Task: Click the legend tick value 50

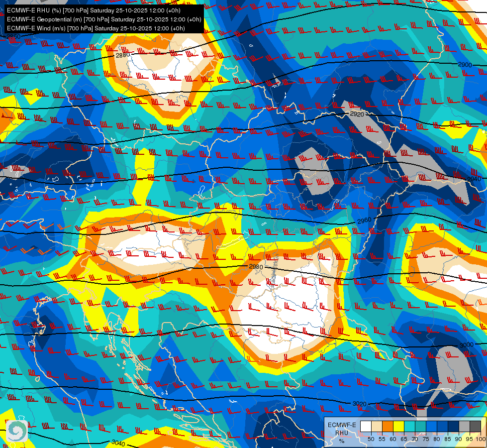Action: [371, 439]
